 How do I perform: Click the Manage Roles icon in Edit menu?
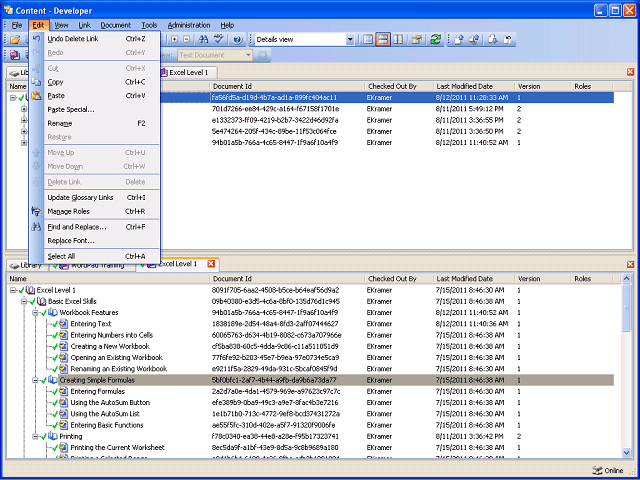(x=36, y=211)
